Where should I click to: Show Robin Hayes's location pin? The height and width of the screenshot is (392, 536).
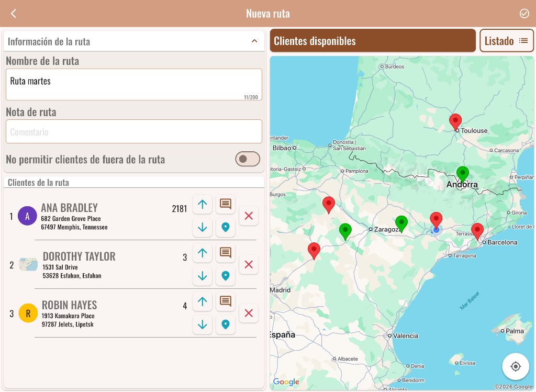click(x=226, y=324)
